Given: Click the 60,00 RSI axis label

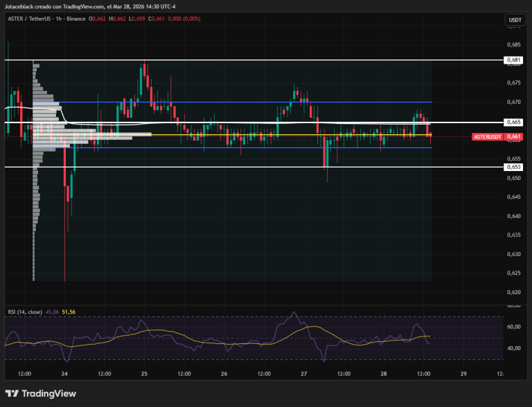Looking at the screenshot, I should click(x=513, y=327).
